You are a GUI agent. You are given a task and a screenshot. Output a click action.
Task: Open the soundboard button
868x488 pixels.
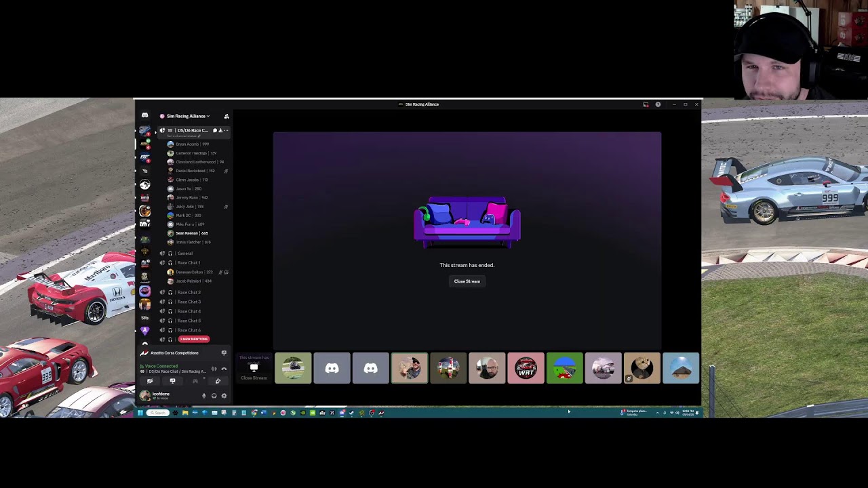click(218, 381)
